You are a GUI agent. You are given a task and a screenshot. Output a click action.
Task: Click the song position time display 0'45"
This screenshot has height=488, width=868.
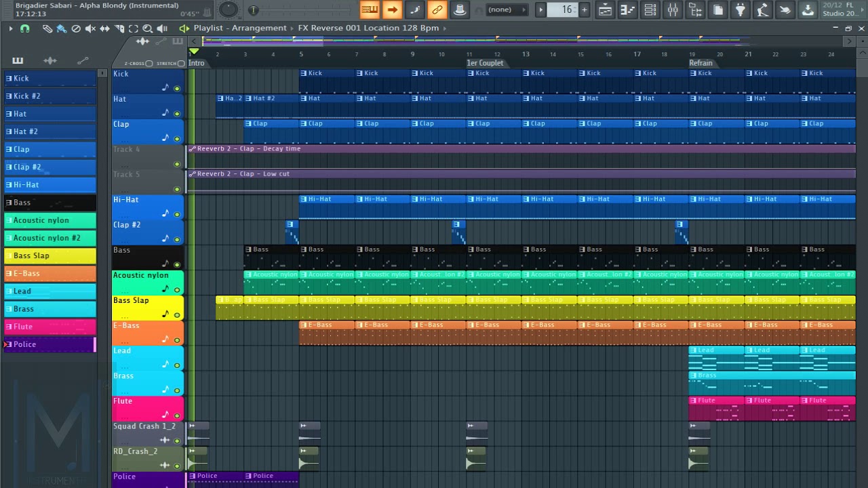click(x=190, y=14)
